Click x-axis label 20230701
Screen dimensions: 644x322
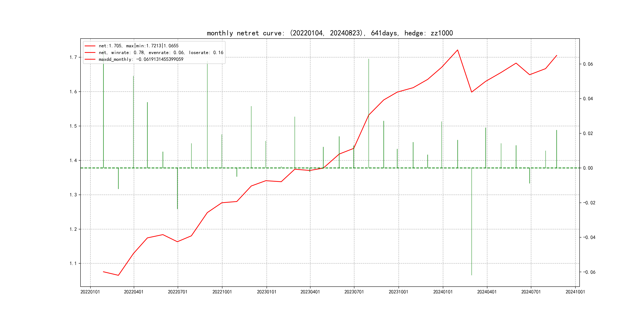354,292
